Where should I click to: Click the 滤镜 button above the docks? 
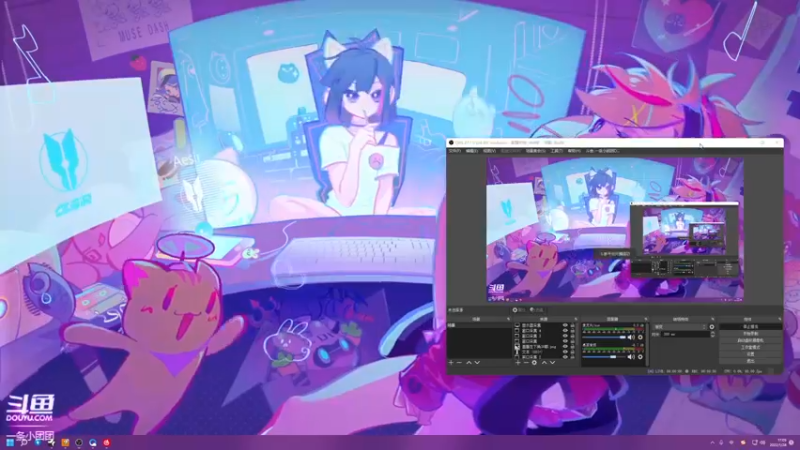[537, 310]
